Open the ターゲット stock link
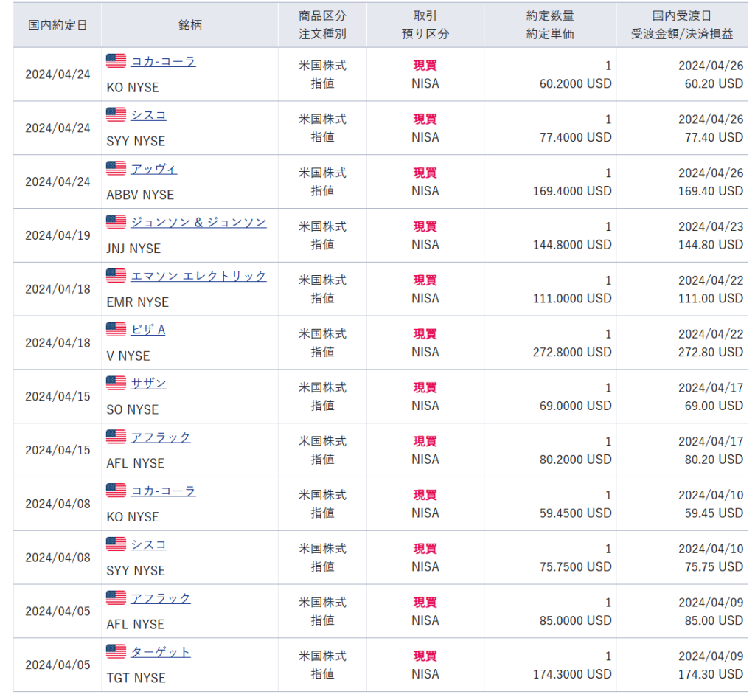This screenshot has height=700, width=755. coord(160,652)
